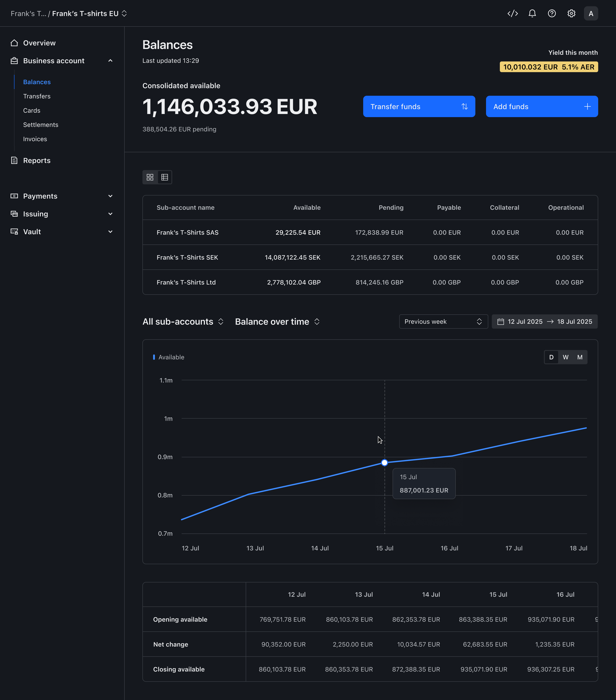Click the Issuing cards icon
Screen dimensions: 616x700
14,214
